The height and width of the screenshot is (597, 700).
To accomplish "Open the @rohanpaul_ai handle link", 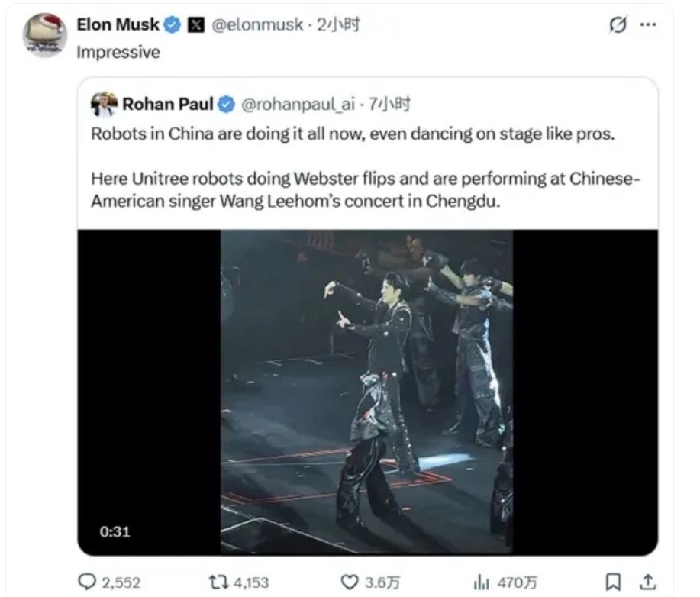I will pyautogui.click(x=298, y=104).
